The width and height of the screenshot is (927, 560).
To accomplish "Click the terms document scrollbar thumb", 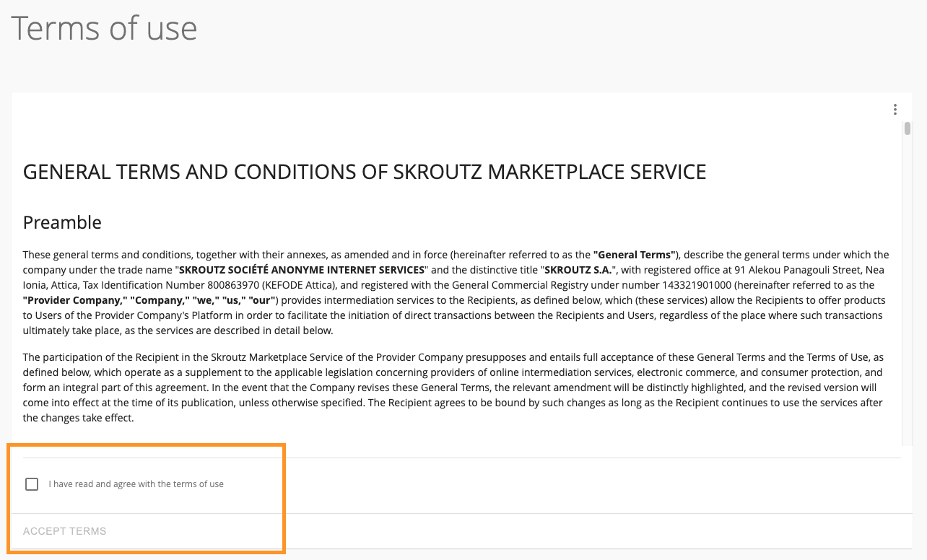I will [908, 129].
